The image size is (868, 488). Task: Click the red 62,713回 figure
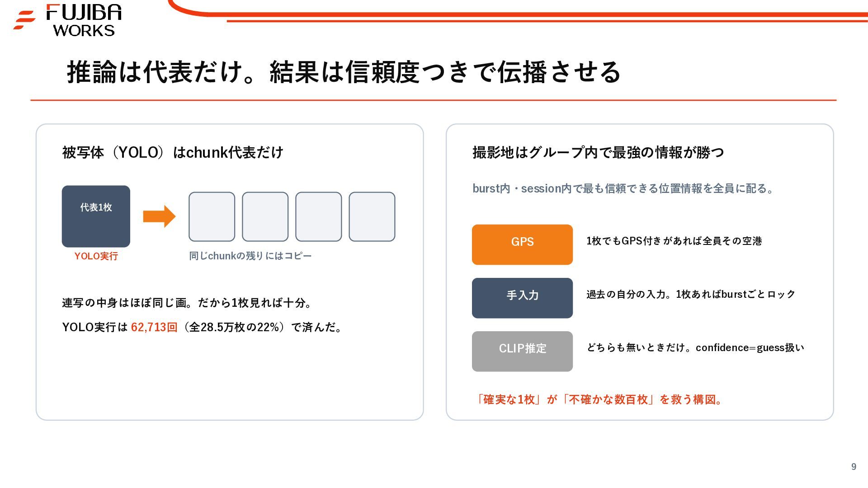[154, 327]
